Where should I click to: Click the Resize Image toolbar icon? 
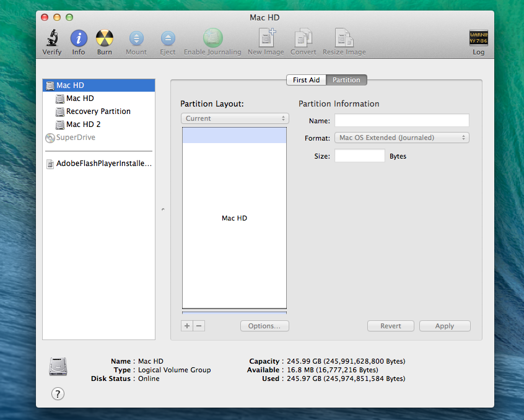(x=344, y=37)
